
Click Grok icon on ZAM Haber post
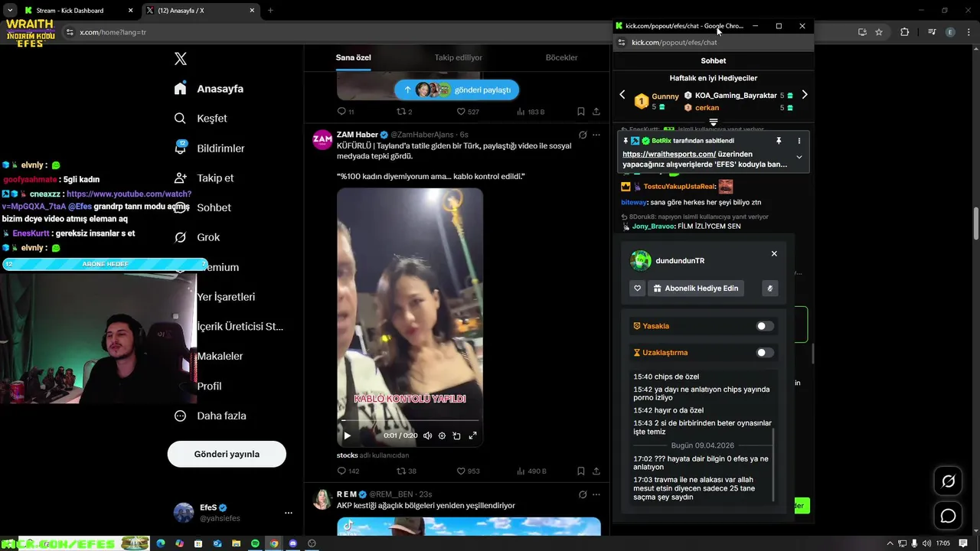(x=583, y=135)
